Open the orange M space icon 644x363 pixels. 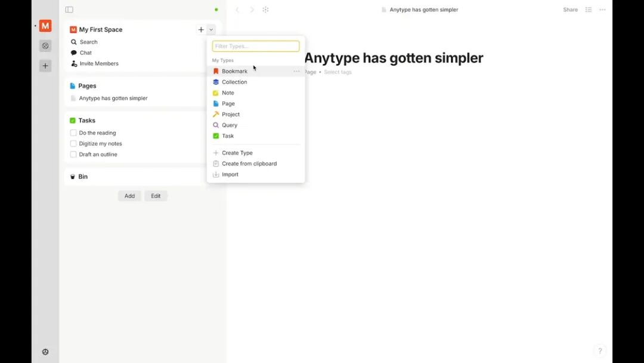coord(45,26)
